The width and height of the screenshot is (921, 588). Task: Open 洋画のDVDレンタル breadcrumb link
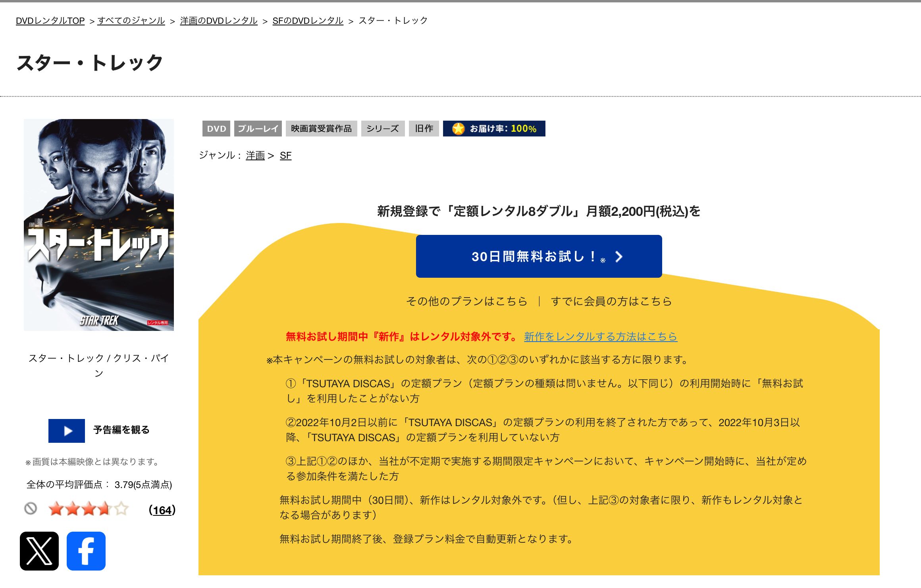pyautogui.click(x=219, y=21)
